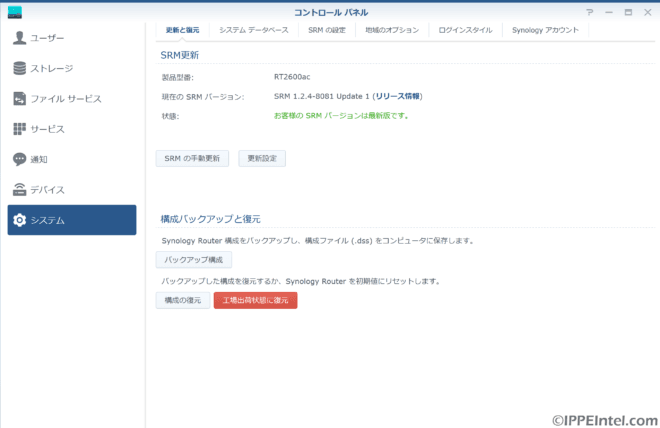Open the サービス sidebar section
The width and height of the screenshot is (660, 428).
point(72,129)
